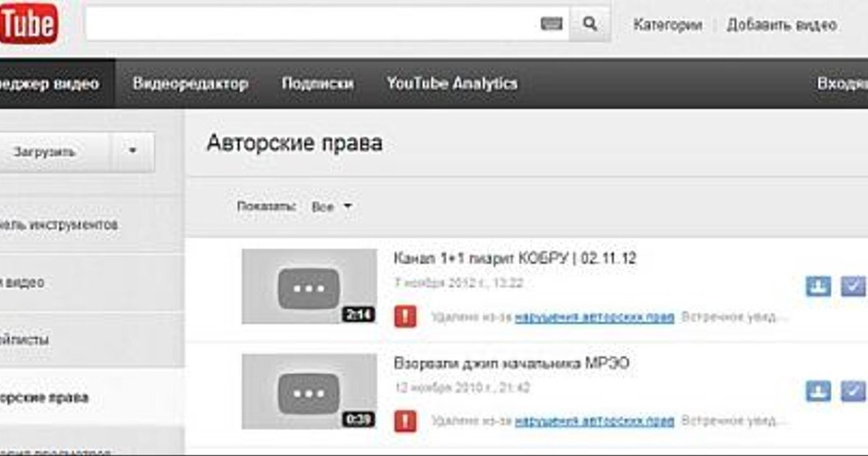Screen dimensions: 868x456
Task: Click red warning icon for Канал 1+1 video
Action: click(x=405, y=317)
